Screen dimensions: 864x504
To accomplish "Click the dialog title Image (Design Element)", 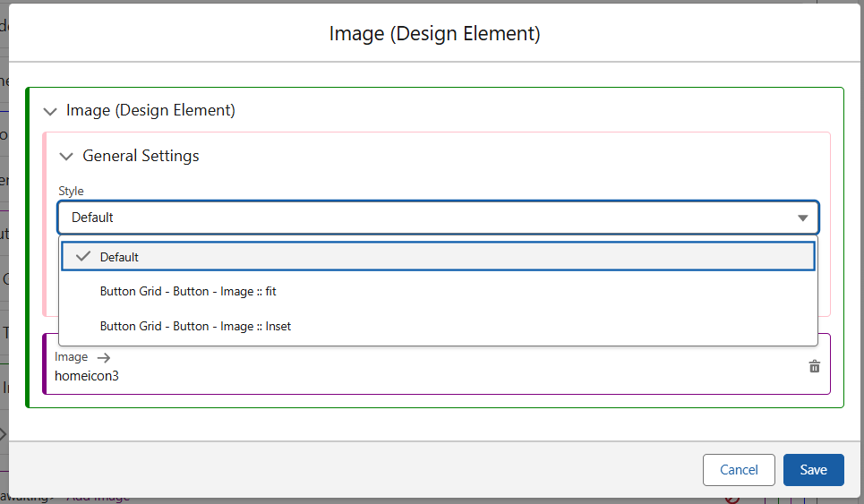I will click(x=434, y=34).
